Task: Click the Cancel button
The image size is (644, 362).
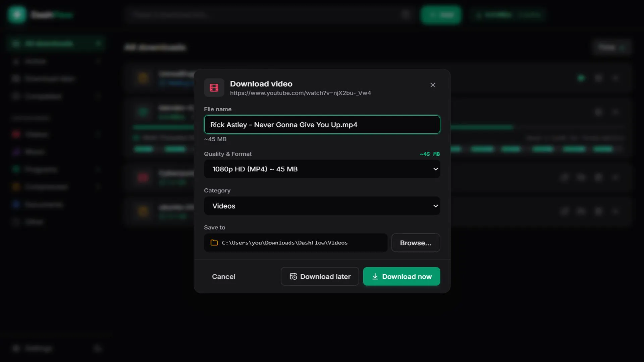Action: 224,277
